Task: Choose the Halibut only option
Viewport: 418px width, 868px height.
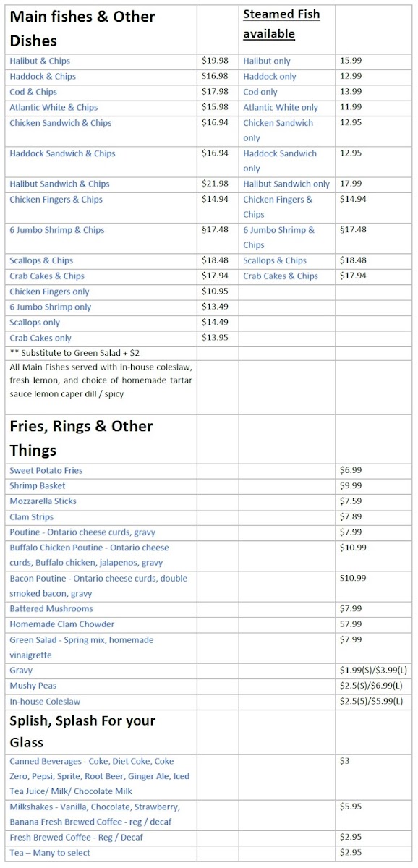Action: (267, 61)
